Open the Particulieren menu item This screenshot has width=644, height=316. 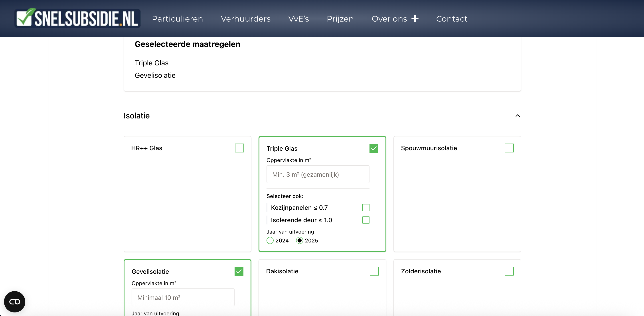pos(177,19)
